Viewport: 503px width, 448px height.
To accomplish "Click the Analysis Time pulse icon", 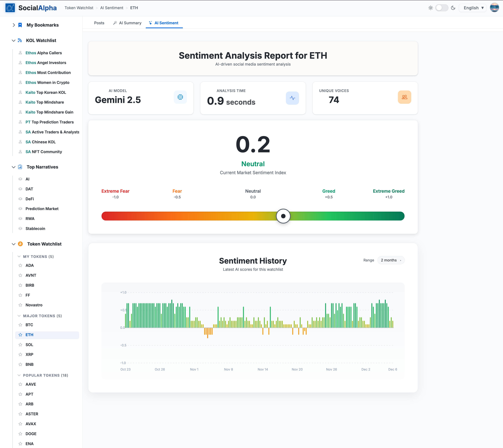I will tap(292, 98).
